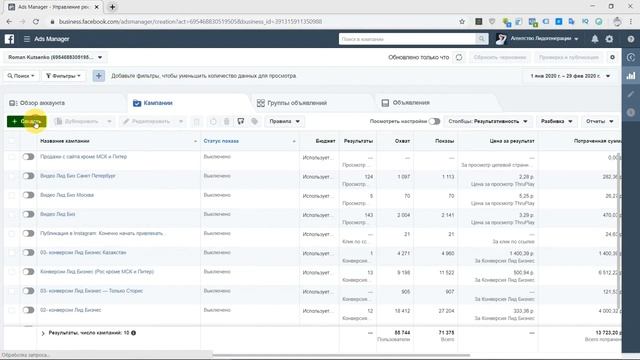This screenshot has width=640, height=360.
Task: Open the browser profile avatar
Action: (x=617, y=22)
